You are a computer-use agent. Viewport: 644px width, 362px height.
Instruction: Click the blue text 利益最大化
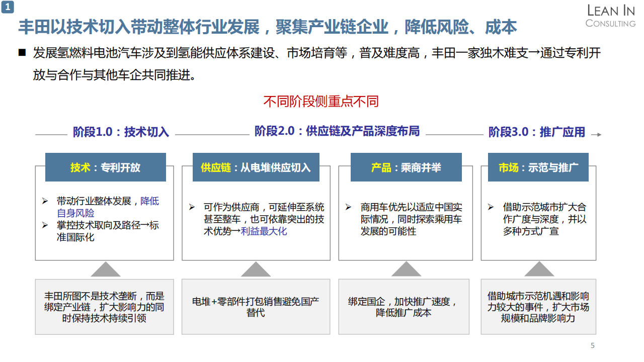(264, 231)
